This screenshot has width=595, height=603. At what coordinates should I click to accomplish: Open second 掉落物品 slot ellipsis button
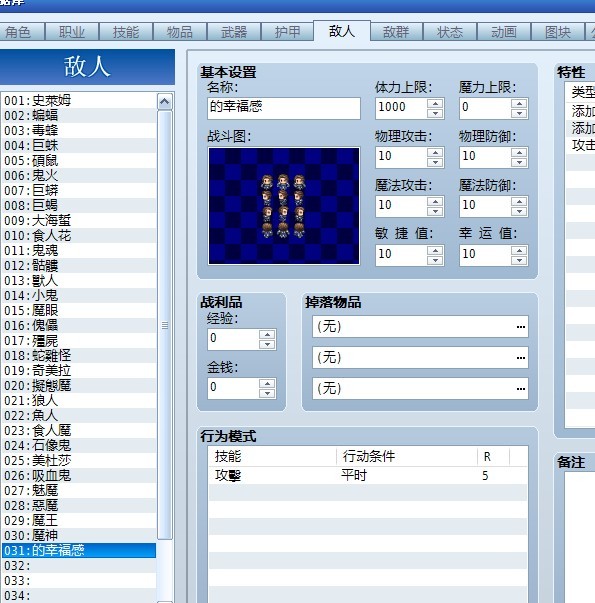pos(521,358)
